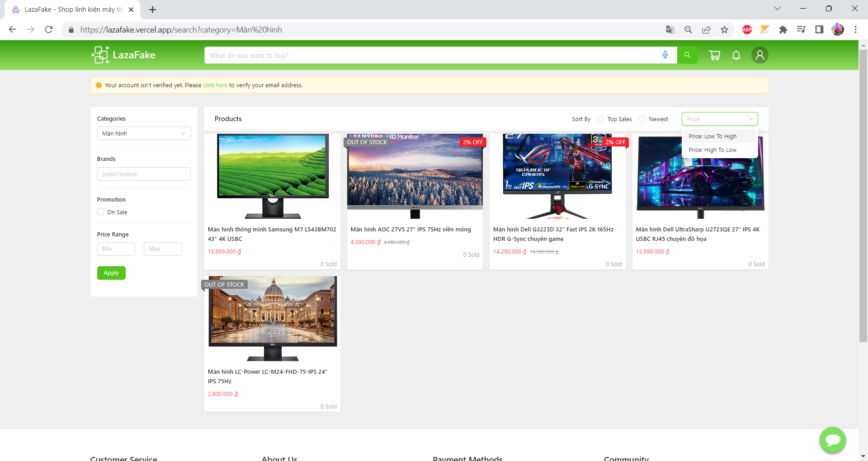Open the media control icon in Chrome toolbar

click(801, 29)
